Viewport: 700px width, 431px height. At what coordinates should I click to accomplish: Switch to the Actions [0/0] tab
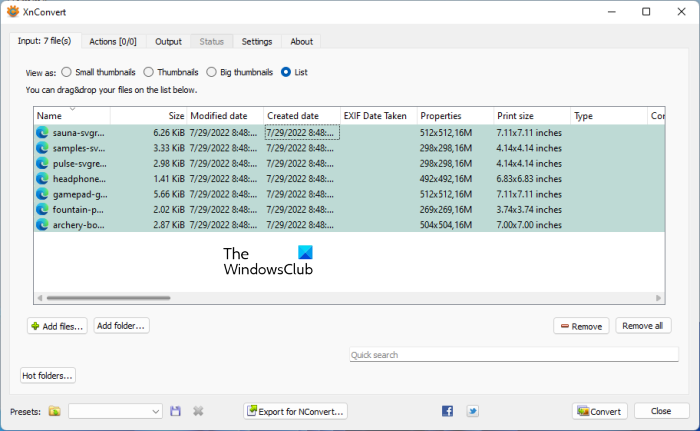point(113,42)
